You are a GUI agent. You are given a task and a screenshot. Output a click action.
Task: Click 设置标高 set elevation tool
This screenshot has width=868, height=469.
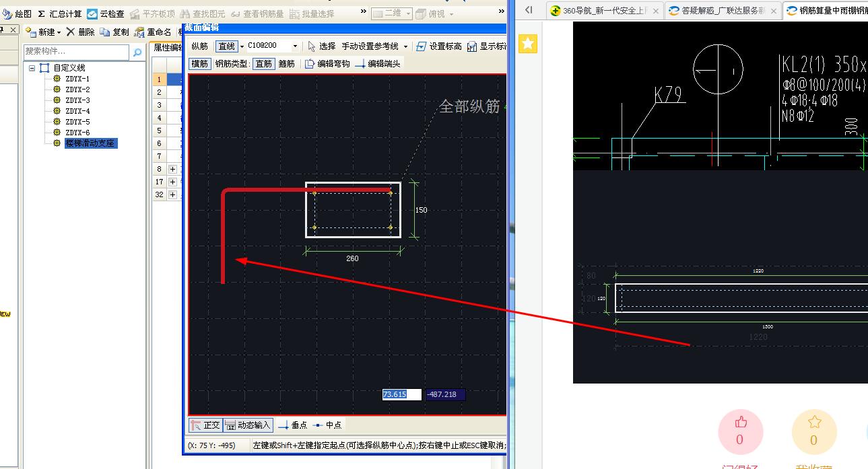pyautogui.click(x=439, y=46)
